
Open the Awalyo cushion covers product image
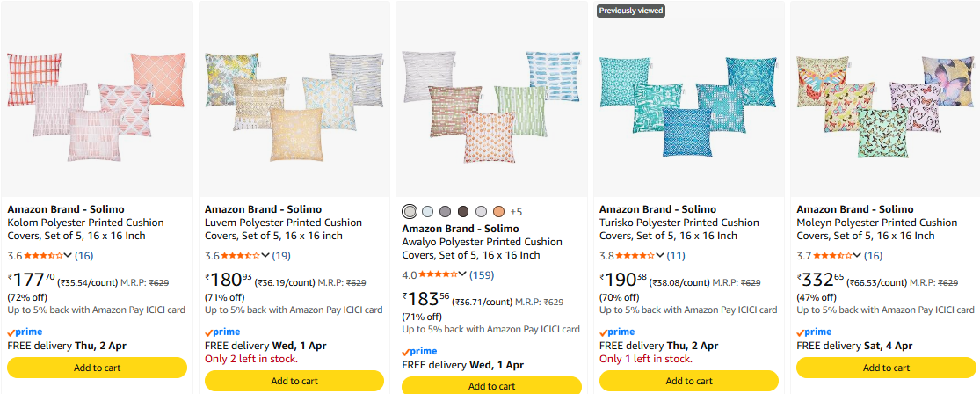[491, 98]
